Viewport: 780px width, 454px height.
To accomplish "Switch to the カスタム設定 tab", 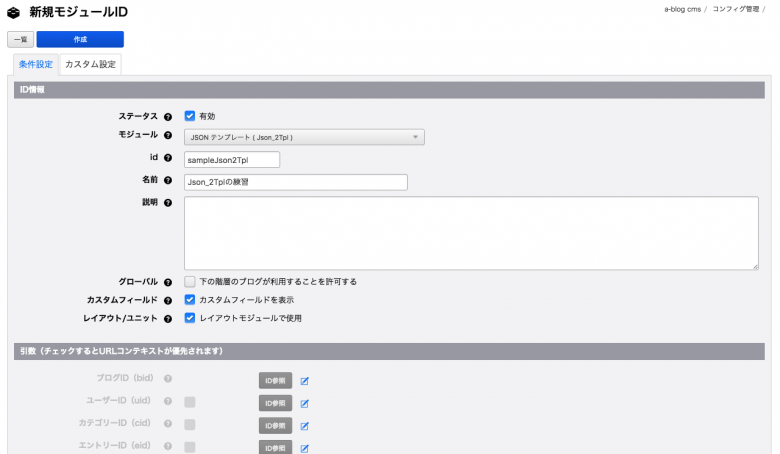I will (90, 65).
